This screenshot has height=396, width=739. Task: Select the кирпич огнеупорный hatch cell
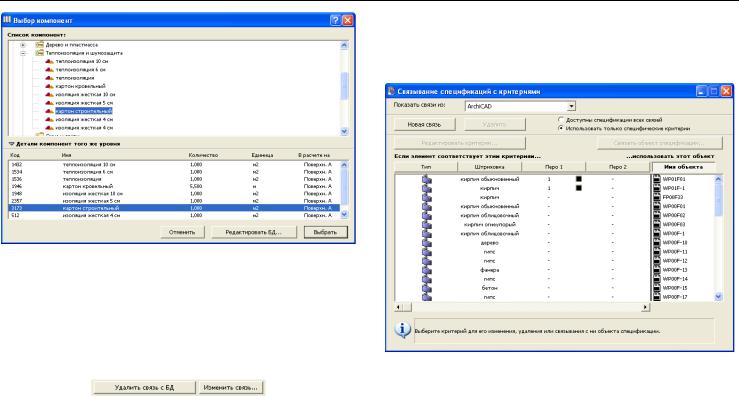click(490, 224)
